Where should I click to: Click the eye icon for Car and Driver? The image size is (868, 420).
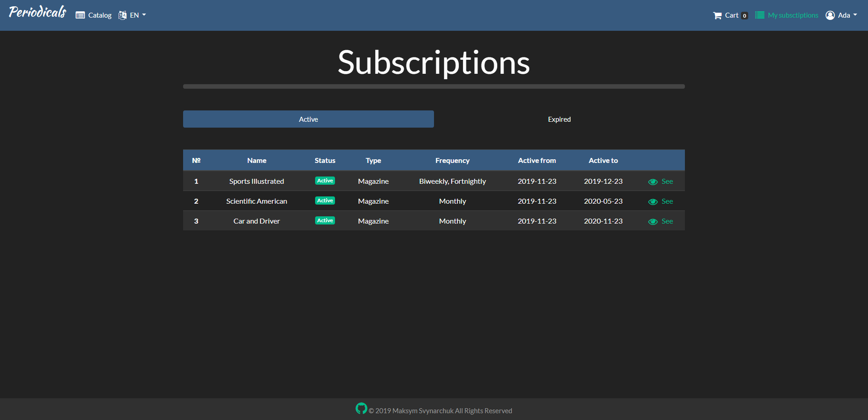coord(653,222)
